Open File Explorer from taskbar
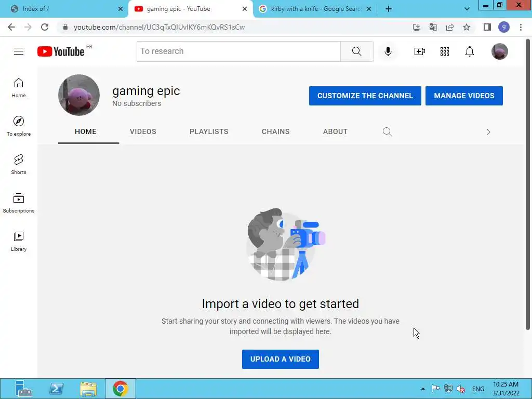 (x=88, y=389)
